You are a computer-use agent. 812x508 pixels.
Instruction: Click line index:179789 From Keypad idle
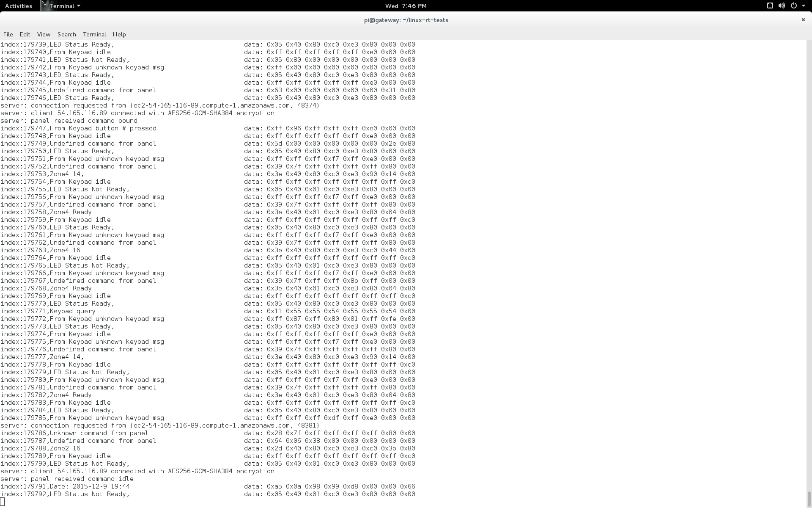point(208,456)
